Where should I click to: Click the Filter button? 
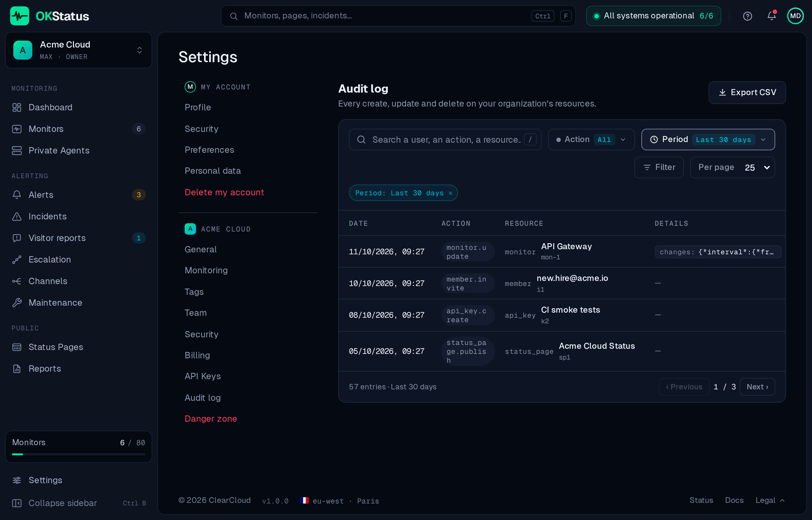[659, 167]
